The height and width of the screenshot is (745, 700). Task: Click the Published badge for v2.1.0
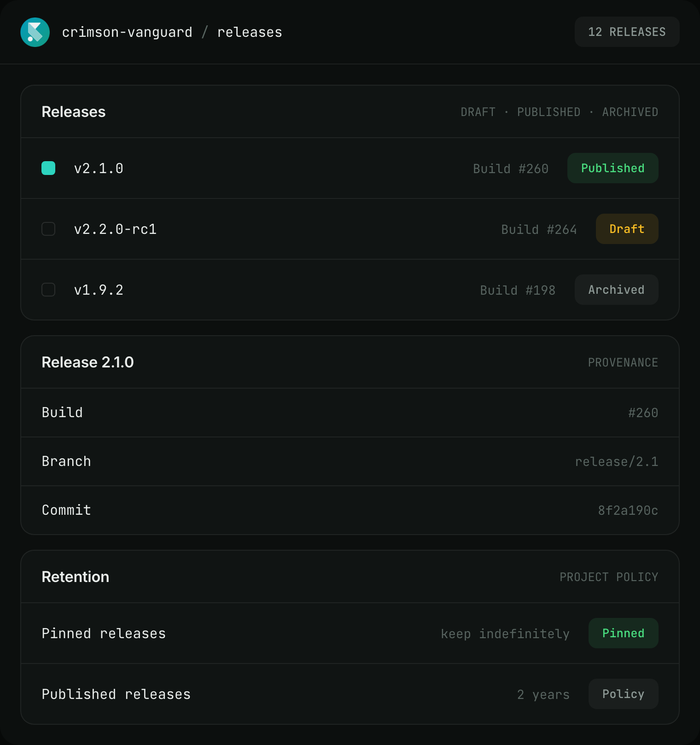tap(612, 168)
